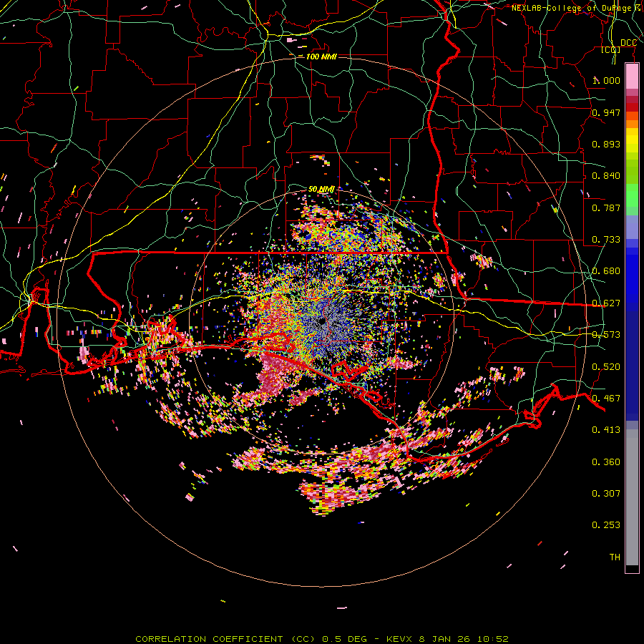Click the 0.360 legend value

606,462
